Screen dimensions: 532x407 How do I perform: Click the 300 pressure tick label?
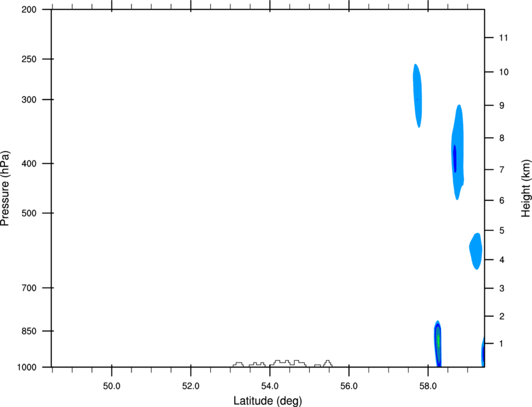(29, 100)
